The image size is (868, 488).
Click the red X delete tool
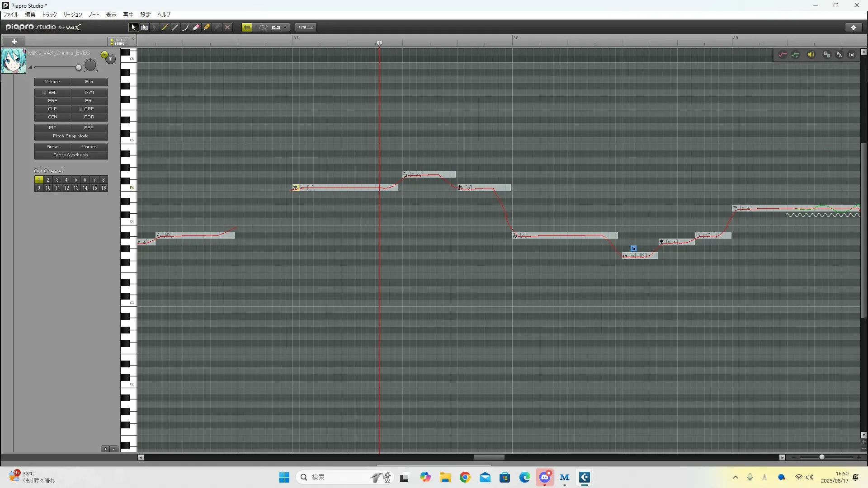pos(227,28)
